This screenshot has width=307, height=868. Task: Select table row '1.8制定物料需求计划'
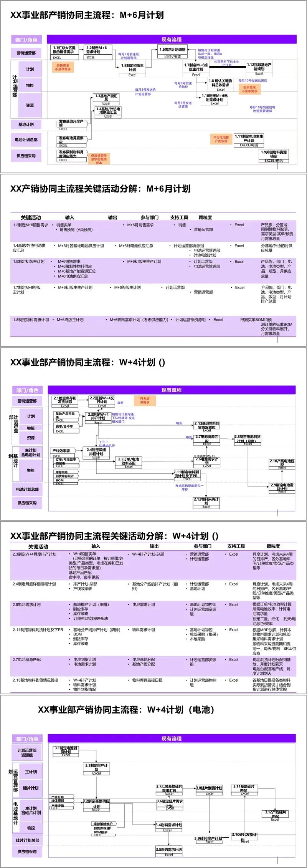tap(153, 327)
